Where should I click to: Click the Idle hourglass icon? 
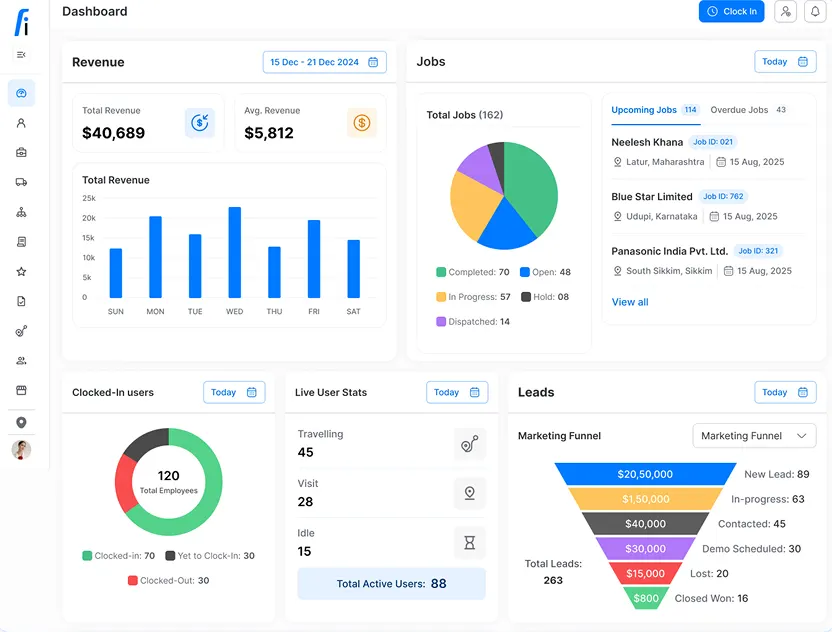tap(470, 542)
